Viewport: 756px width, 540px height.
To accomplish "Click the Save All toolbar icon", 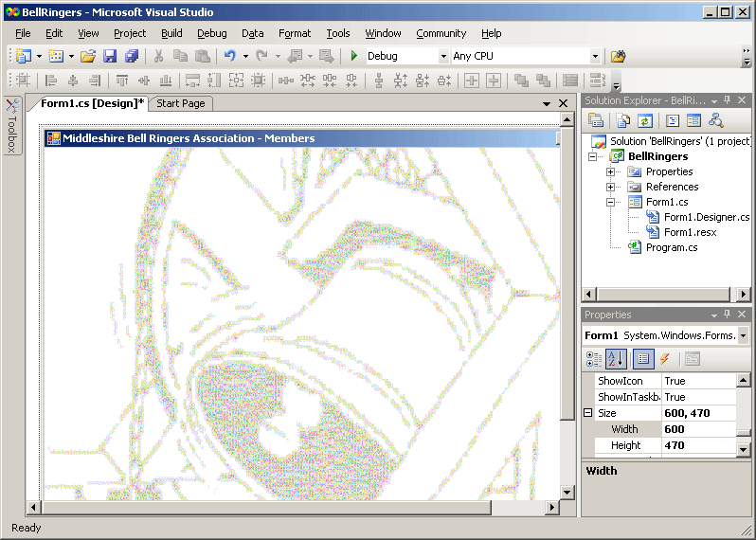I will [x=132, y=56].
